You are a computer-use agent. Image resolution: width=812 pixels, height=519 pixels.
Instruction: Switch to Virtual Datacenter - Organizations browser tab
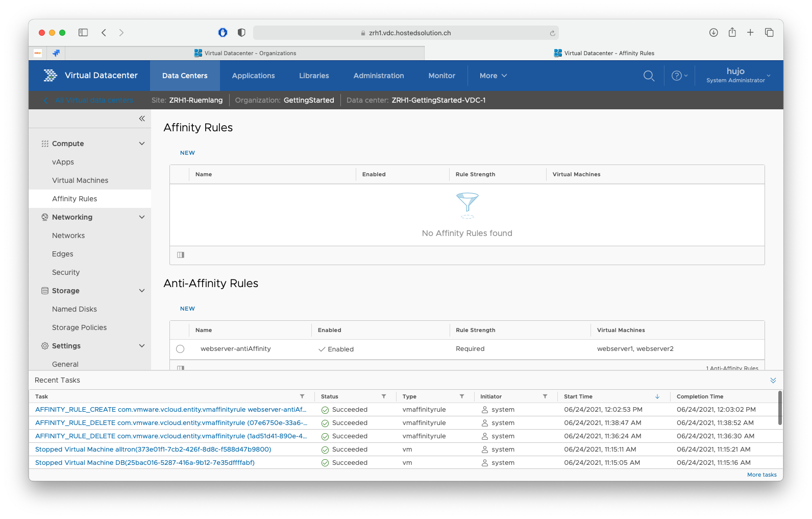[245, 53]
